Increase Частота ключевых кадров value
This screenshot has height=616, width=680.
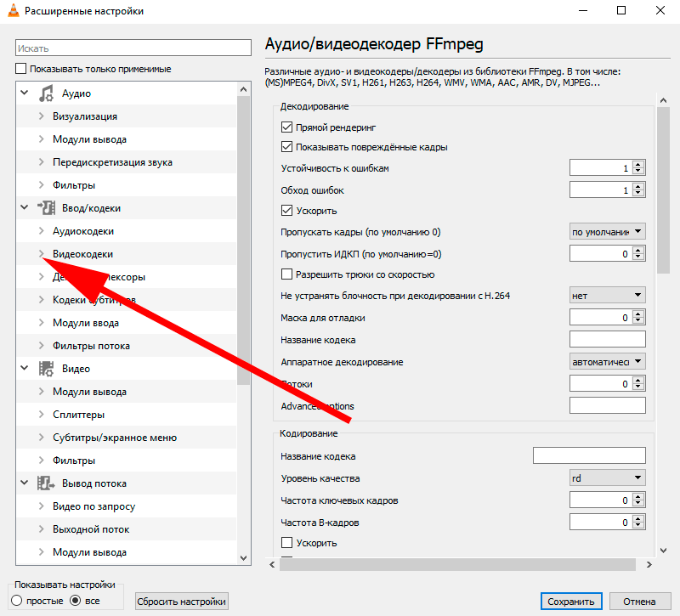(x=638, y=497)
